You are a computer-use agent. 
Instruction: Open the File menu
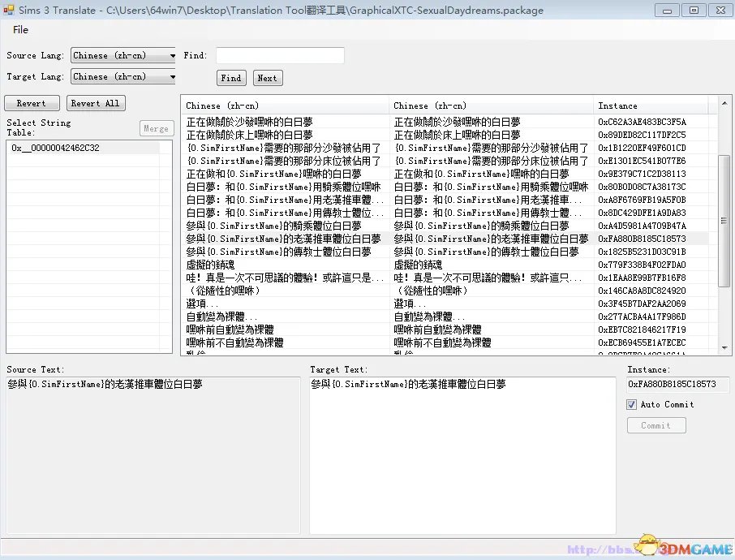click(x=20, y=29)
